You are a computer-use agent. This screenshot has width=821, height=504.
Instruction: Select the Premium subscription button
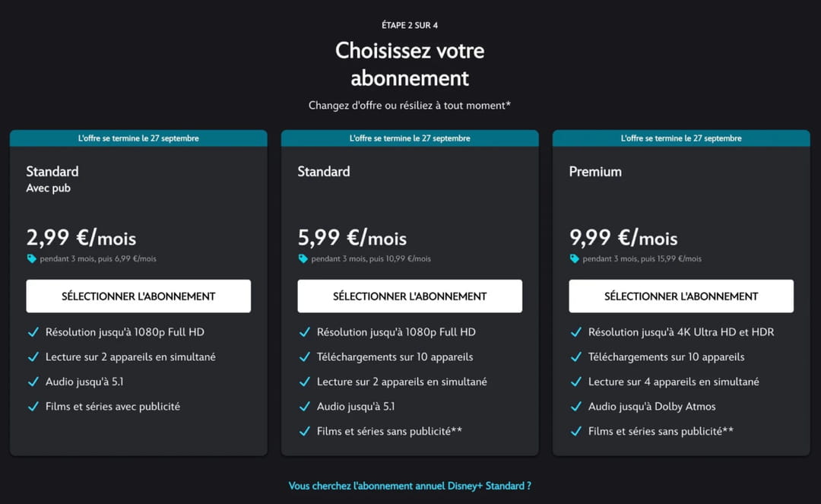point(681,296)
